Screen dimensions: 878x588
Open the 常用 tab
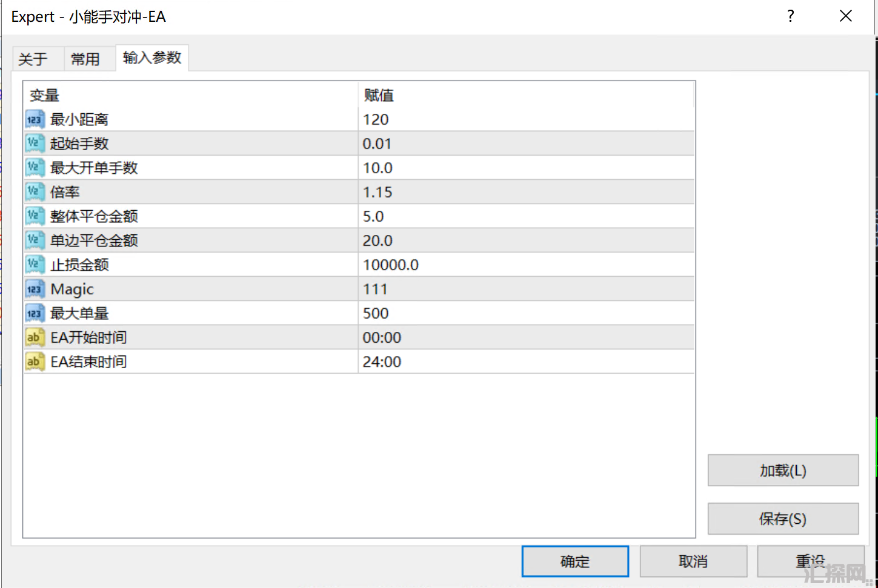click(85, 59)
